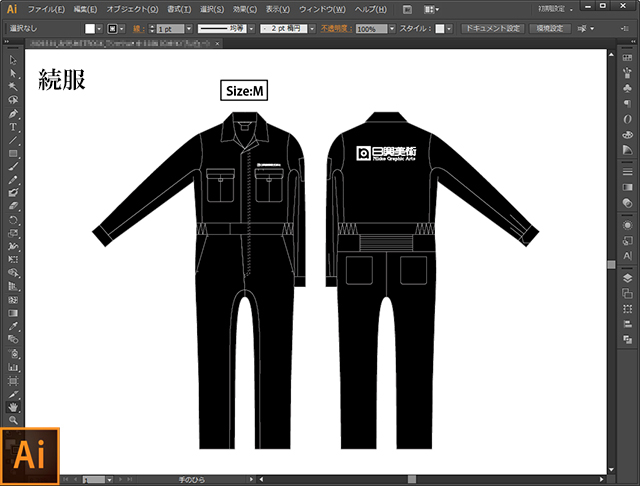Open the Artboards panel icon
The height and width of the screenshot is (486, 640).
click(x=627, y=293)
